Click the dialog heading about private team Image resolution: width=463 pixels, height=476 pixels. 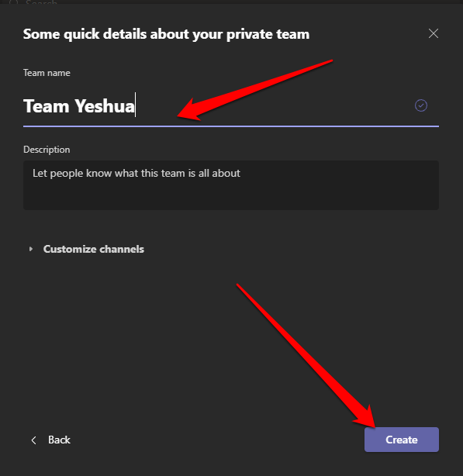coord(166,34)
